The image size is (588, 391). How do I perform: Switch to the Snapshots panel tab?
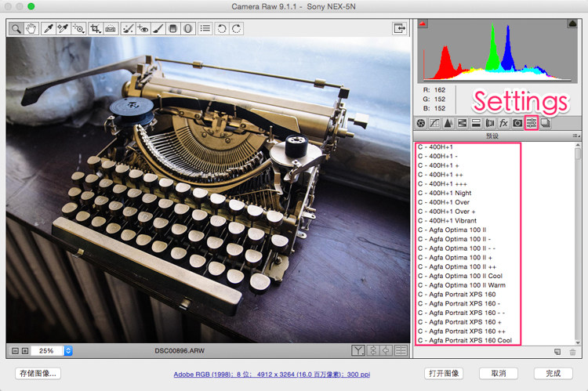click(545, 123)
